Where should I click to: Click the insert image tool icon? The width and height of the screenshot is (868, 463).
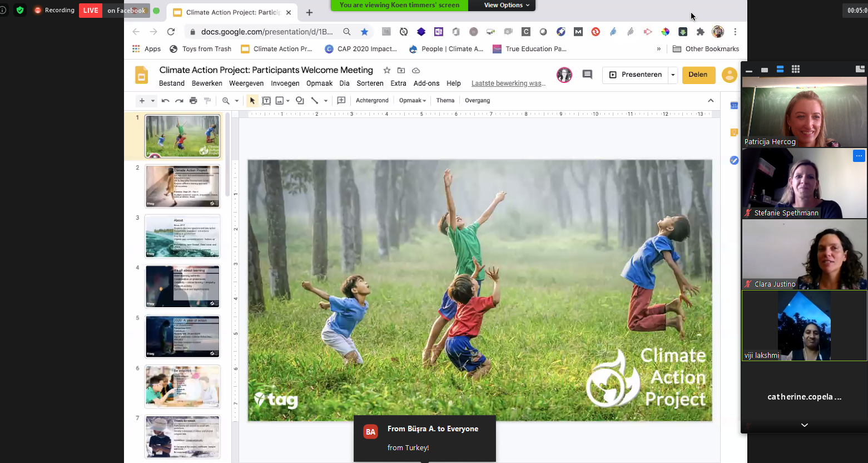click(x=279, y=101)
